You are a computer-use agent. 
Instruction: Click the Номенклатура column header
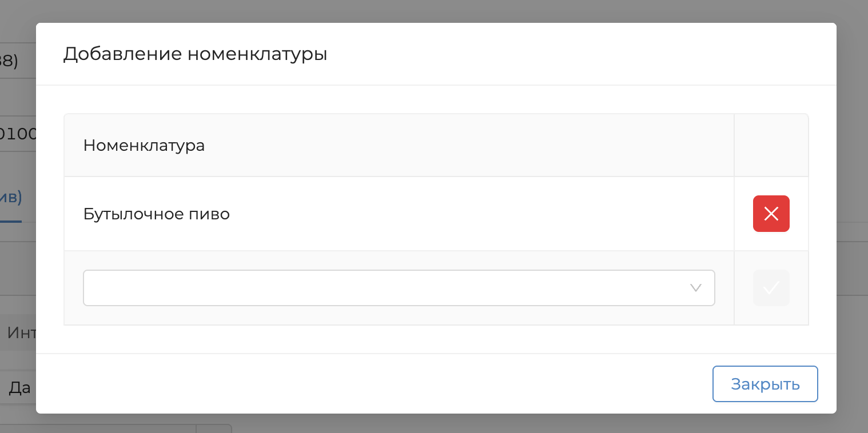tap(144, 146)
